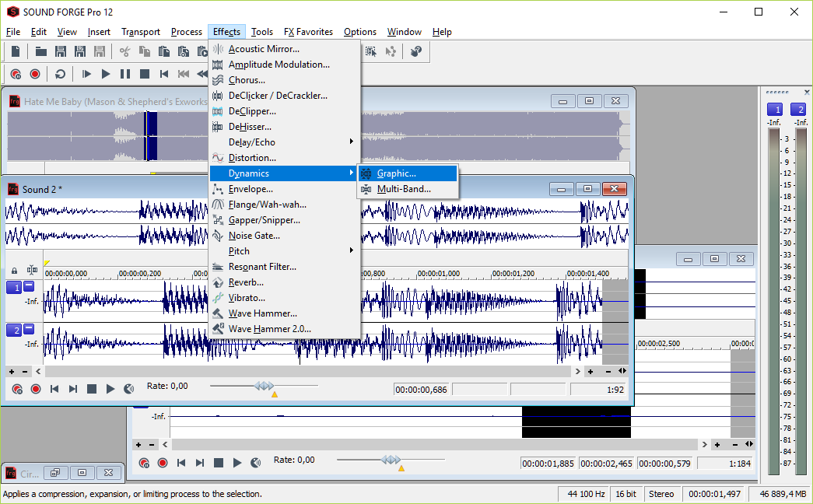The width and height of the screenshot is (813, 504).
Task: Expand the Pitch submenu
Action: 285,251
